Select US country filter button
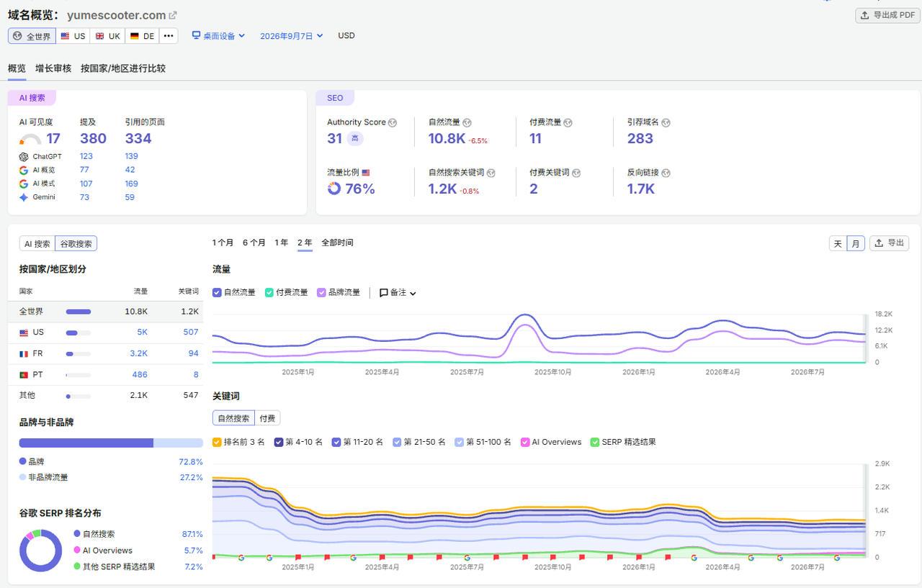922x588 pixels. (x=73, y=36)
